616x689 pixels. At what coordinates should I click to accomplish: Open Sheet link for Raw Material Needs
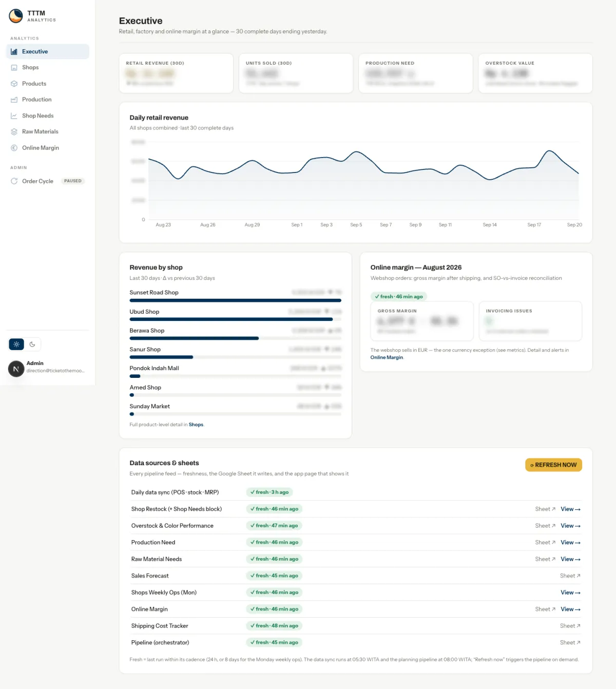(x=545, y=559)
